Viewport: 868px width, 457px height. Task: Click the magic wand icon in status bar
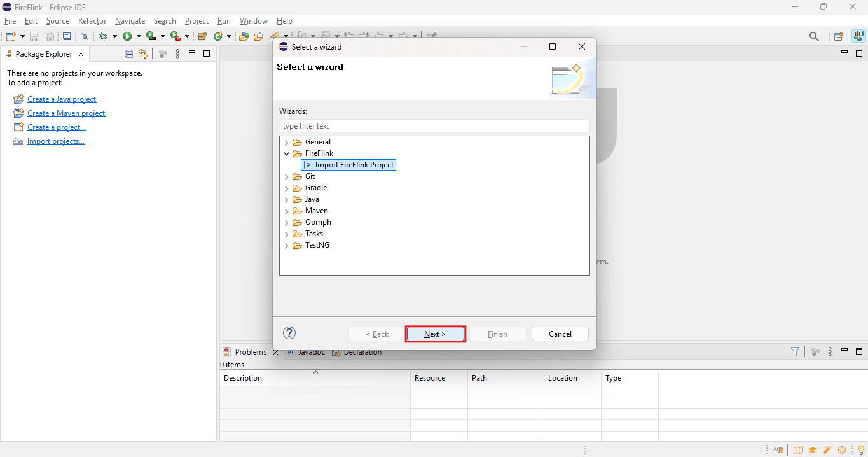827,450
